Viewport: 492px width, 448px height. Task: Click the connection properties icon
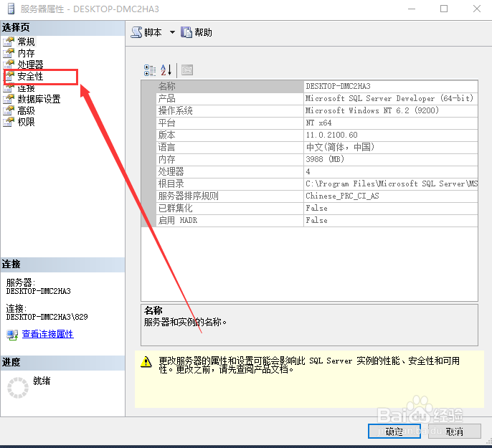12,335
